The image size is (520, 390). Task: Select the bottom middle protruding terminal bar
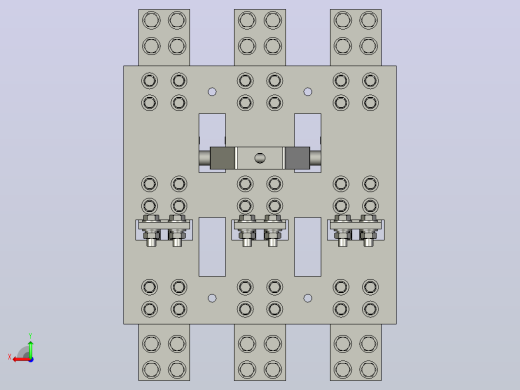coord(260,352)
